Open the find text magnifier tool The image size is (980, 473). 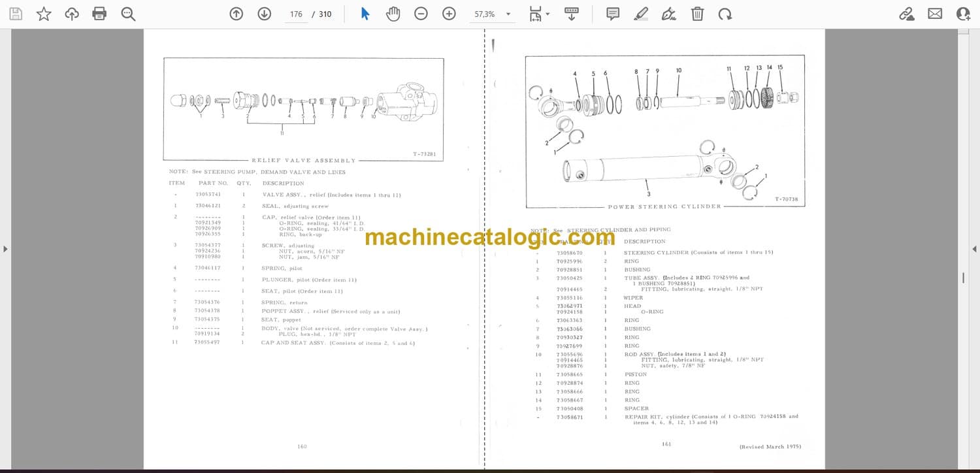point(128,14)
